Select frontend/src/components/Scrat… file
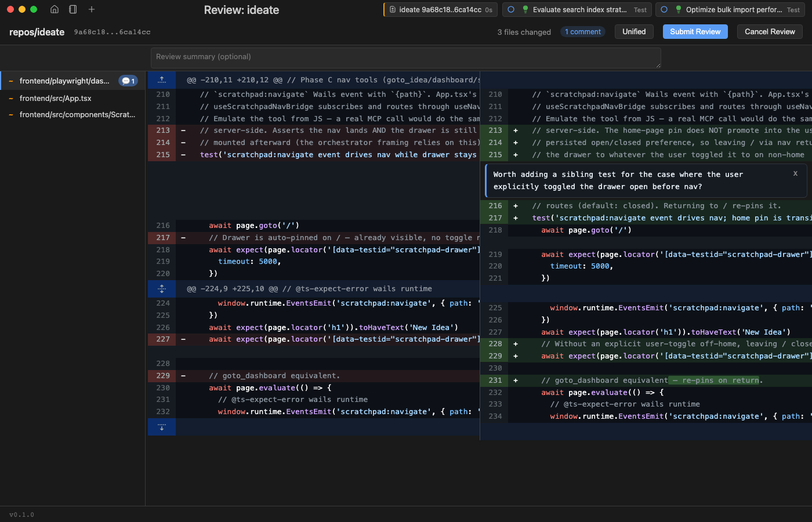Viewport: 812px width, 522px height. pyautogui.click(x=72, y=115)
